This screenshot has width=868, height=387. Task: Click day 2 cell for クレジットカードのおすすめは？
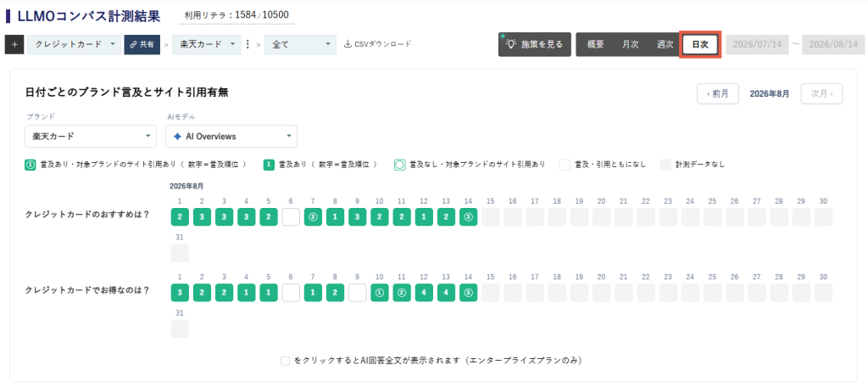(202, 216)
